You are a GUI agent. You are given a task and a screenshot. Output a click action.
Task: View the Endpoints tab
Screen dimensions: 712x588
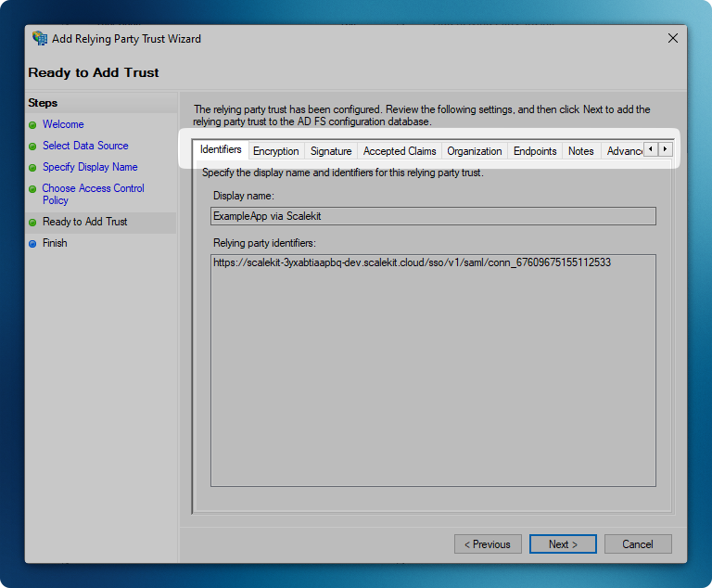tap(535, 151)
